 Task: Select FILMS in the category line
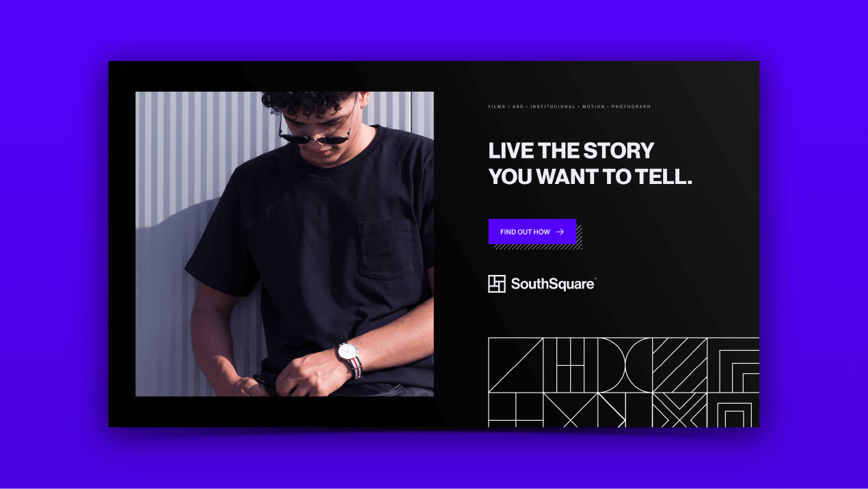[x=496, y=107]
